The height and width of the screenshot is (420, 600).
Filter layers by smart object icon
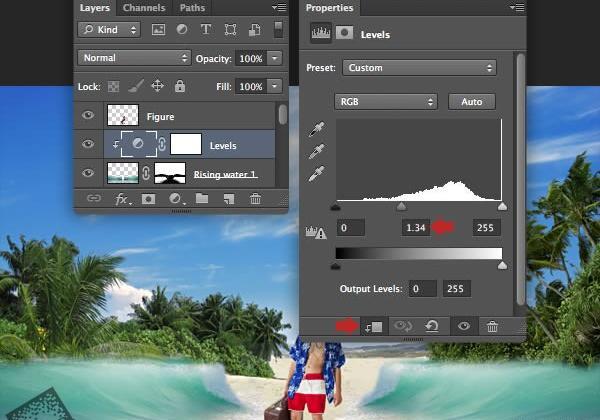(254, 29)
